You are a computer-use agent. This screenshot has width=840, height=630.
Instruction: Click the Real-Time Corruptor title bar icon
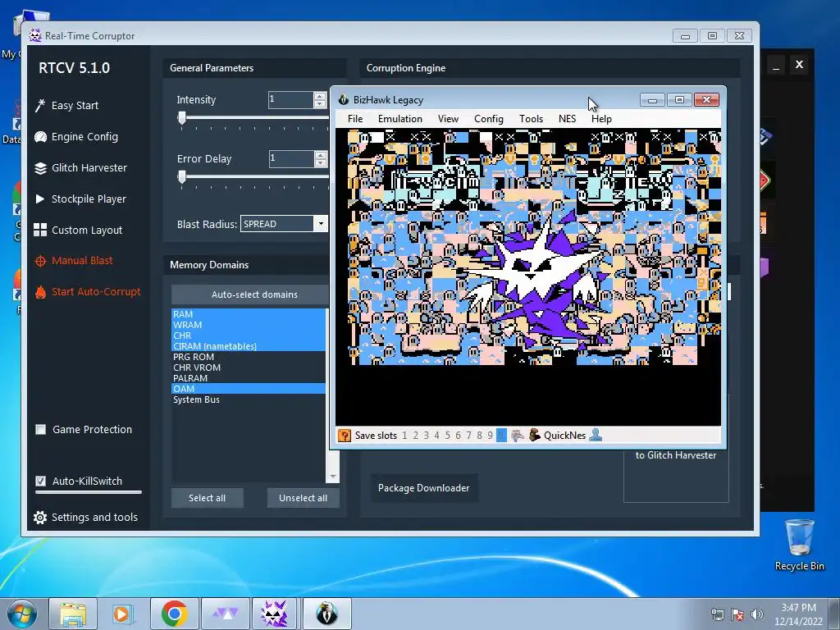click(x=35, y=36)
